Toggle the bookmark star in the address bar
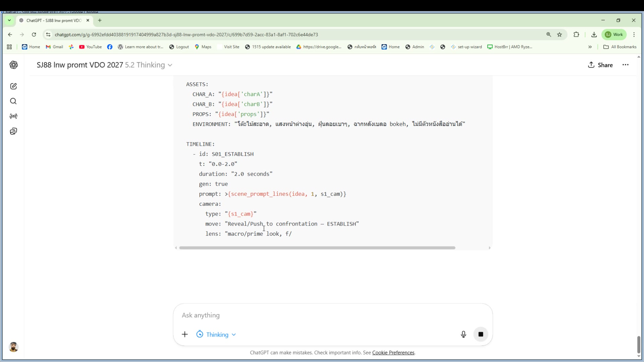The width and height of the screenshot is (644, 362). pos(560,35)
